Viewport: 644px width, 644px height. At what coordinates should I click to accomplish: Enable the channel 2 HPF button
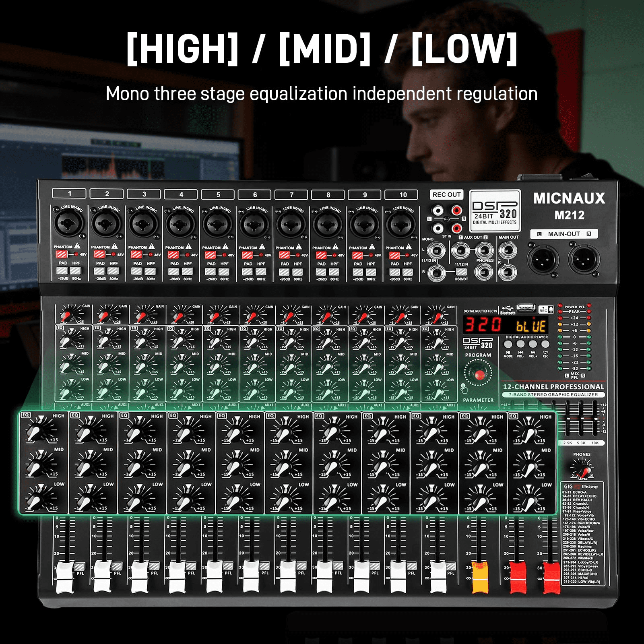point(114,271)
